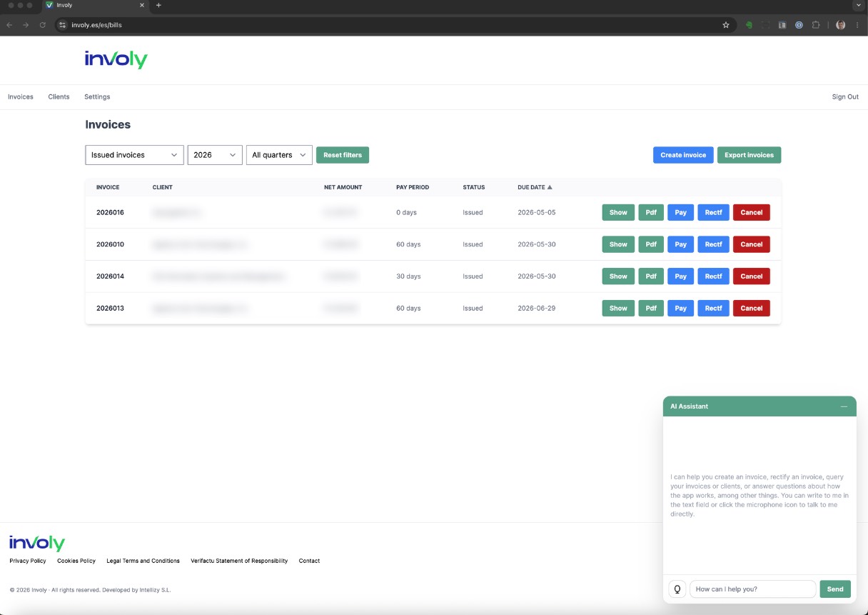Minimize the AI Assistant panel
This screenshot has width=868, height=615.
coord(844,406)
